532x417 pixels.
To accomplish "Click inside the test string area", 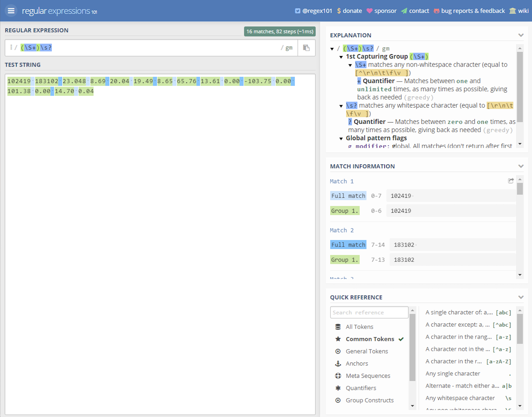I will (160, 244).
